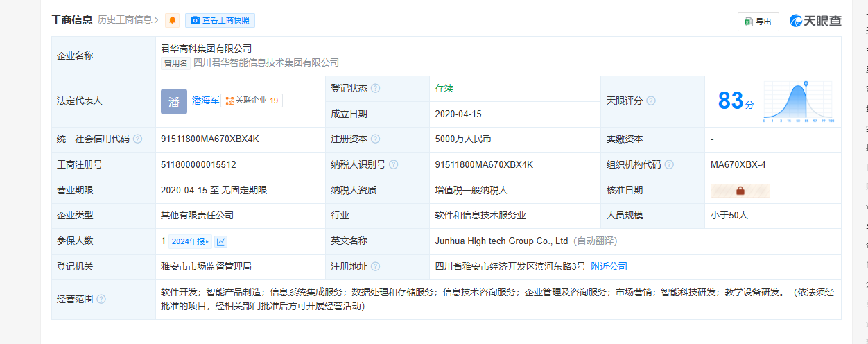Click the 工商信息 section heading
Image resolution: width=868 pixels, height=344 pixels.
pos(72,19)
